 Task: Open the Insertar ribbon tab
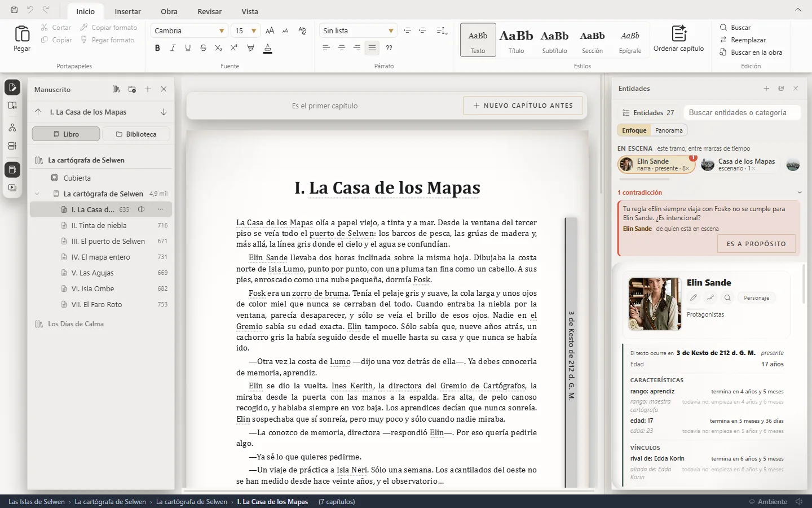tap(127, 11)
